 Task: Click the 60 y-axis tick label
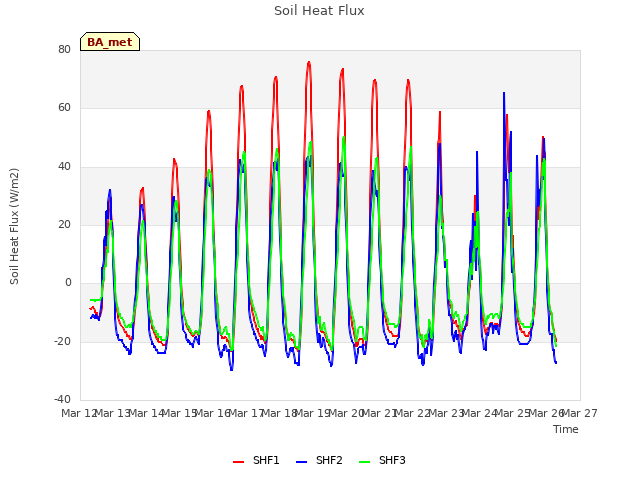click(x=64, y=108)
